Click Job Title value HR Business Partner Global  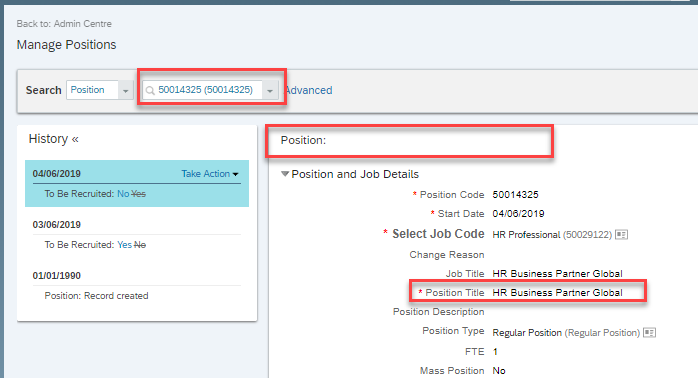point(557,273)
